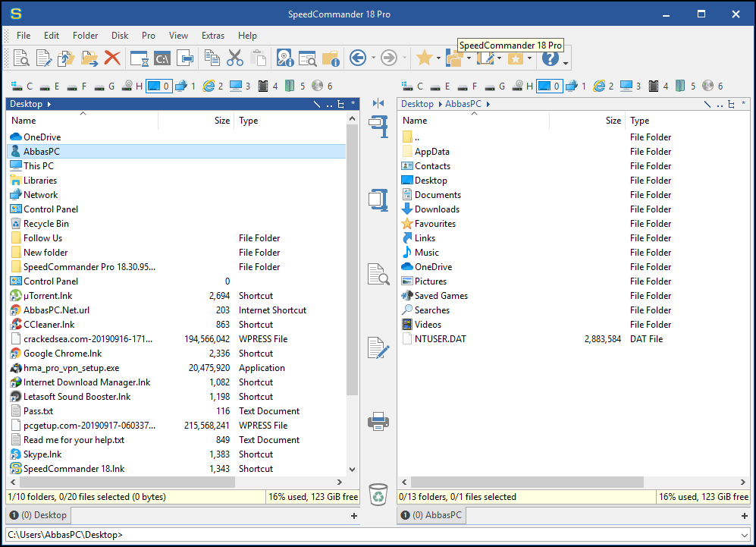
Task: Add a new tab in right pane
Action: pos(745,516)
